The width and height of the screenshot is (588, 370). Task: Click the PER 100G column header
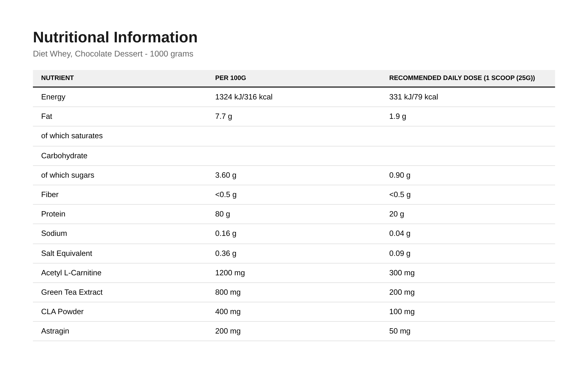pyautogui.click(x=230, y=78)
